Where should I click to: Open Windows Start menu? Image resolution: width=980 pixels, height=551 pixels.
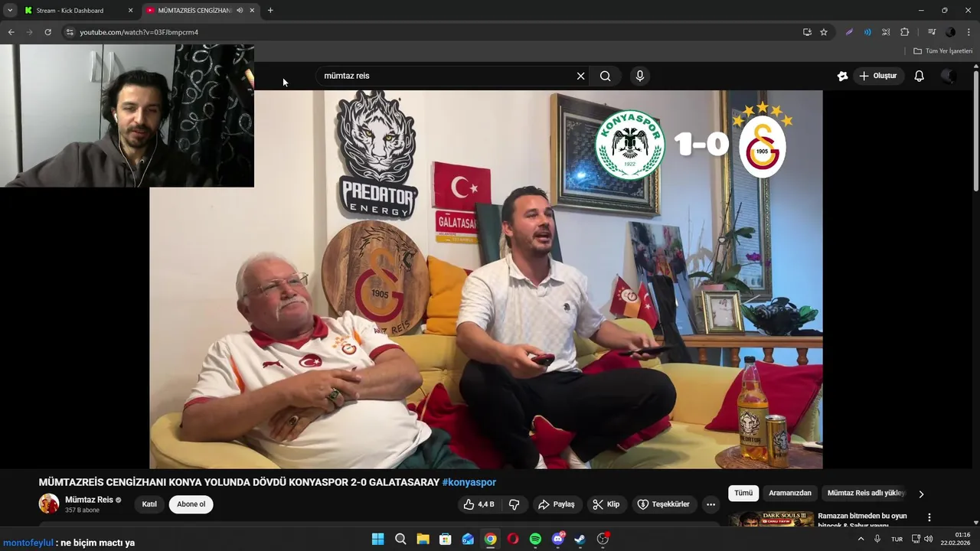(377, 539)
